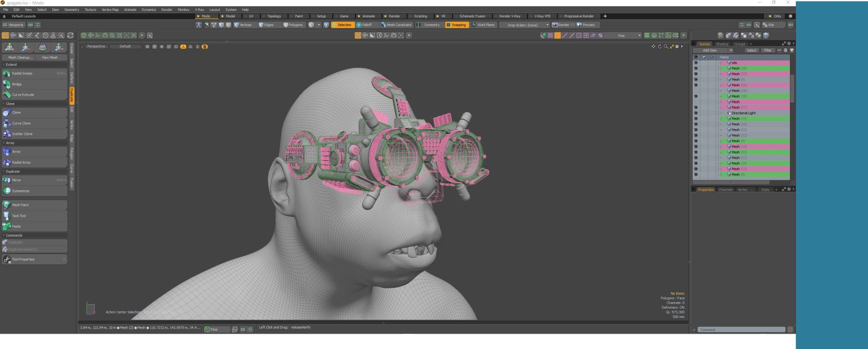Select the Mesh Paint tool
This screenshot has height=349, width=868.
[x=34, y=205]
